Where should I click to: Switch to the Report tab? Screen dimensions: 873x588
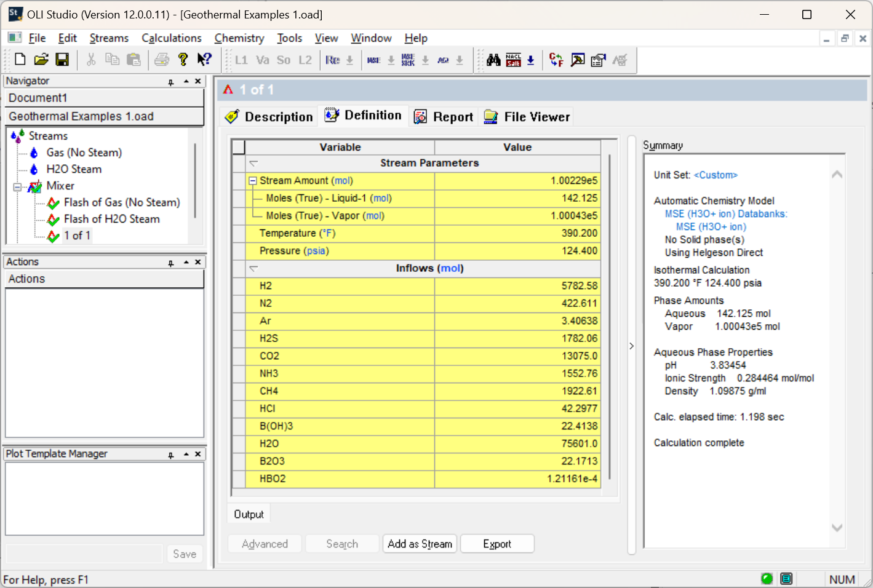444,117
